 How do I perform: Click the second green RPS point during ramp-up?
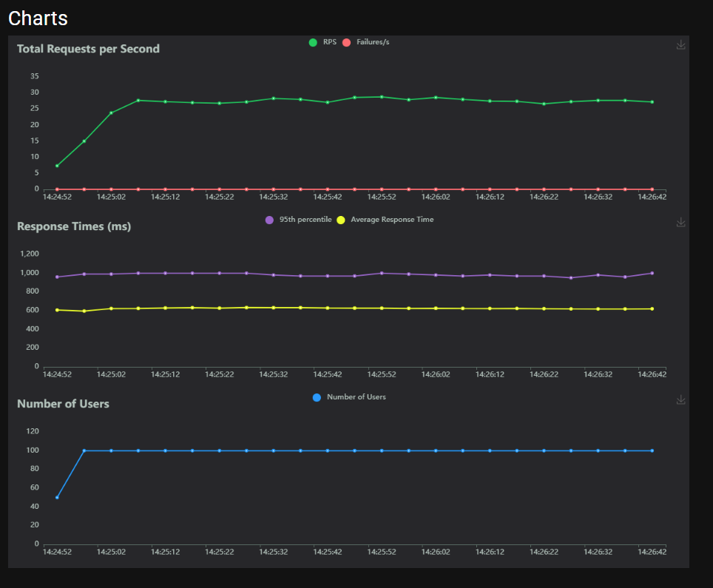point(84,141)
